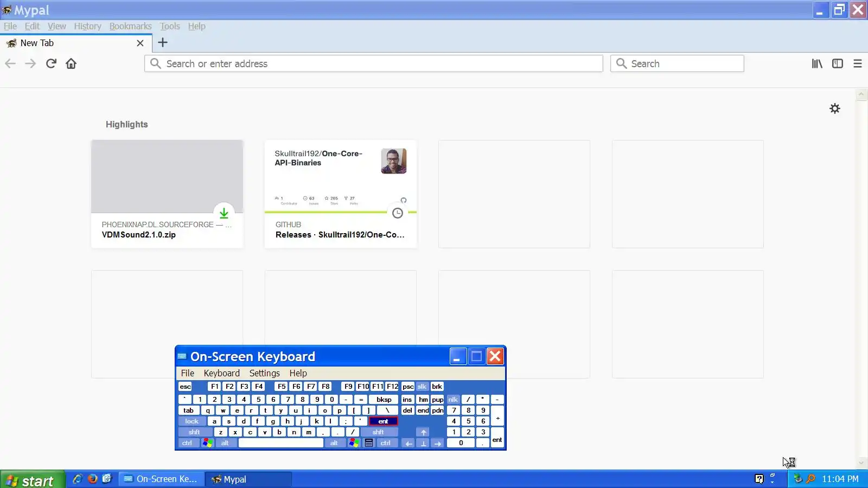Show the sidebars using the toolbar icon
The width and height of the screenshot is (868, 488).
click(x=838, y=63)
